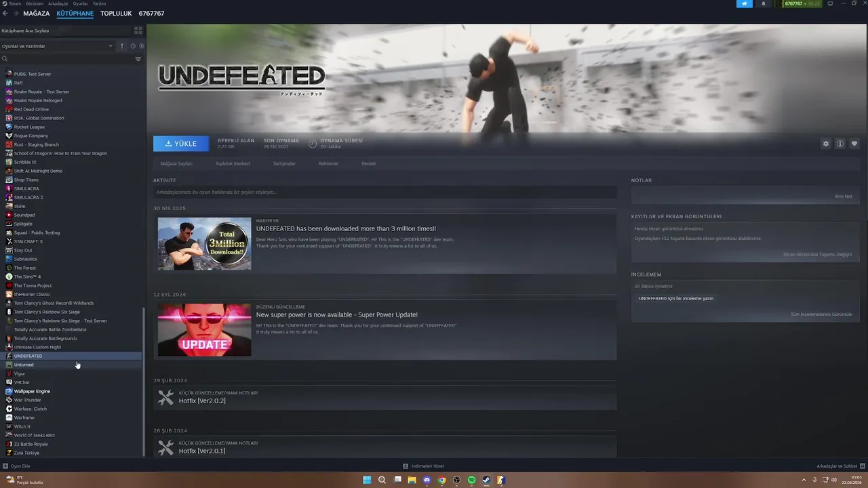Open the advanced filter icon by search
The height and width of the screenshot is (488, 868).
point(138,59)
